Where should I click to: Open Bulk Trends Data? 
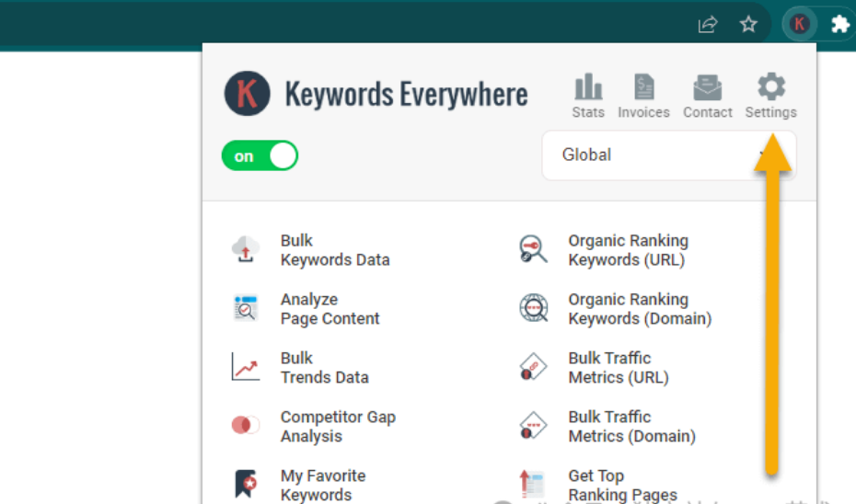point(324,368)
